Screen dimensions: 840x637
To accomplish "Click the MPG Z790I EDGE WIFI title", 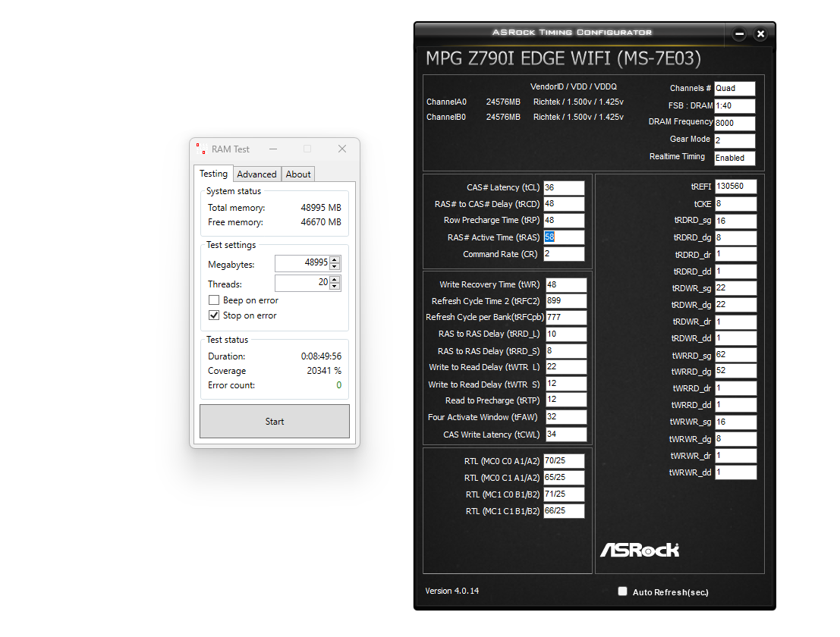I will (x=563, y=58).
